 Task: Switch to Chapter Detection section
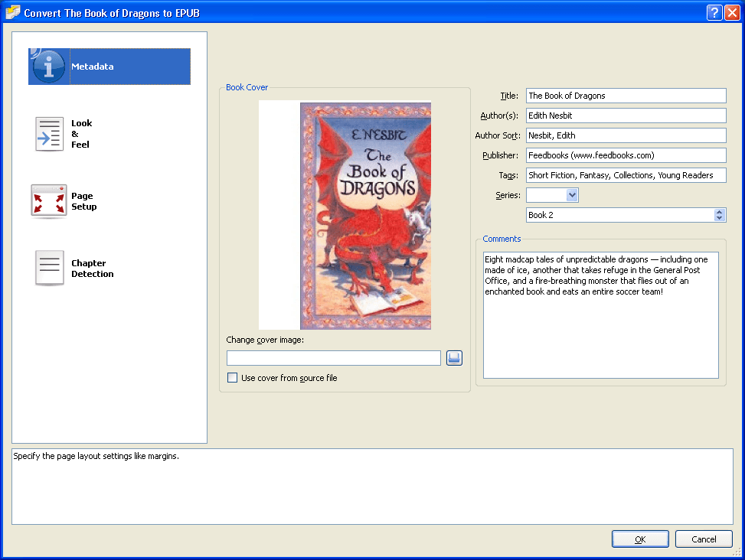tap(92, 269)
